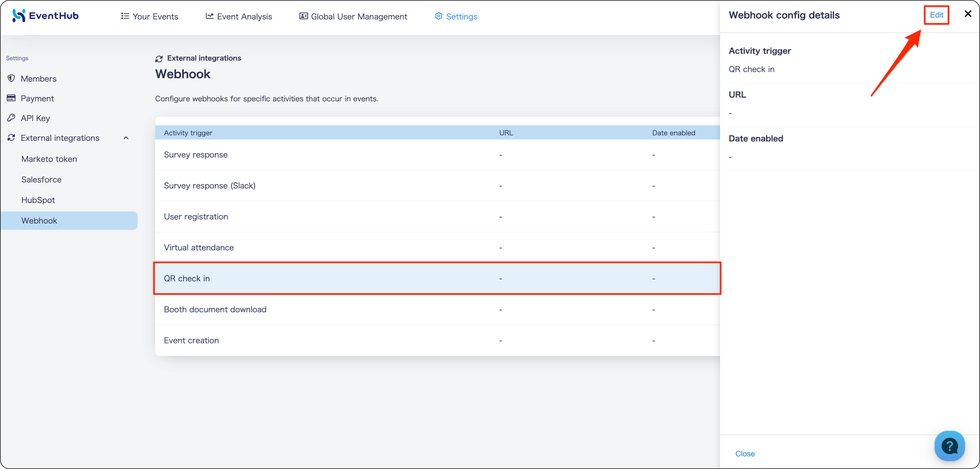Click the Close link at panel bottom
Image resolution: width=980 pixels, height=469 pixels.
click(745, 454)
